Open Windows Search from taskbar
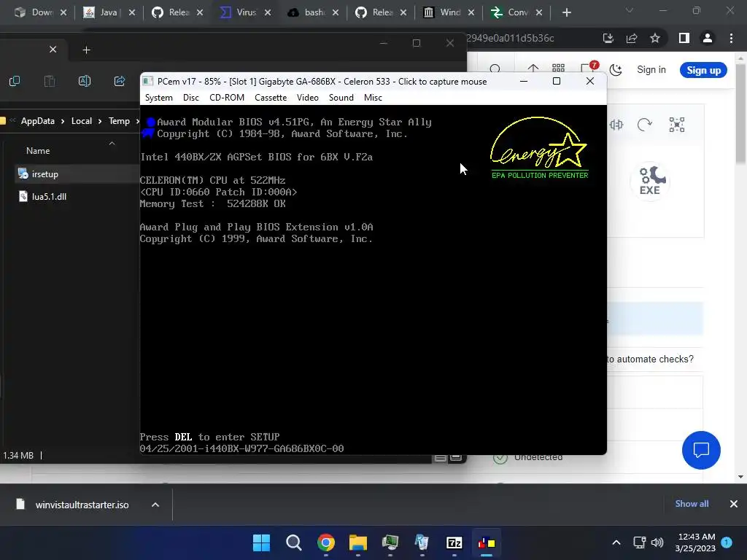Viewport: 747px width, 560px height. click(293, 542)
